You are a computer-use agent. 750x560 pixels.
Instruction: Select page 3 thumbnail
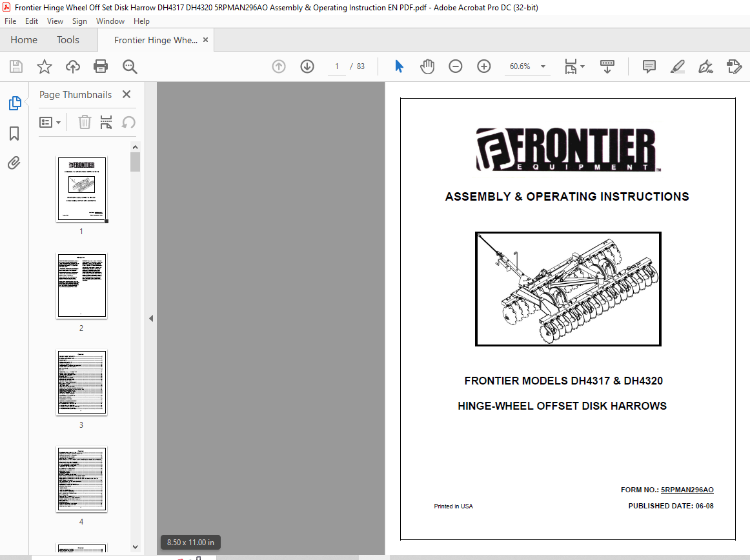(x=82, y=383)
